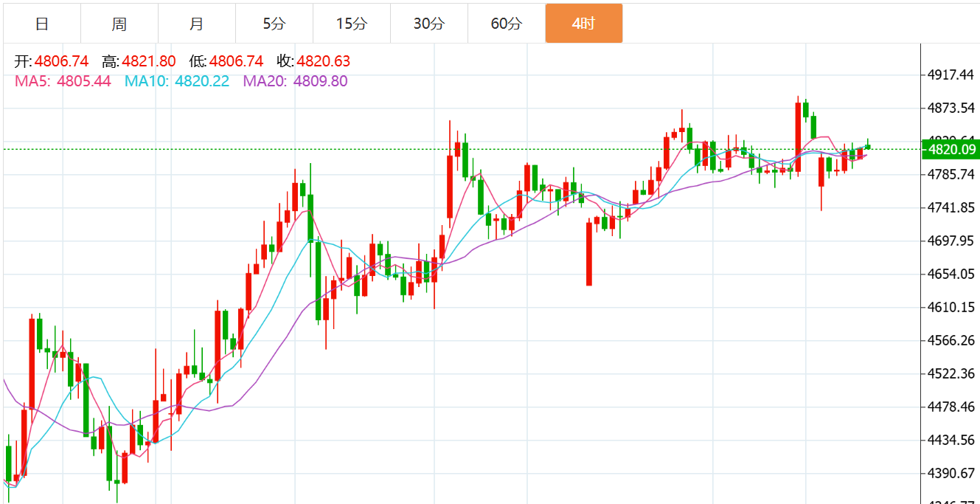Click the 4654.05 price axis label
This screenshot has height=504, width=980.
pos(951,274)
